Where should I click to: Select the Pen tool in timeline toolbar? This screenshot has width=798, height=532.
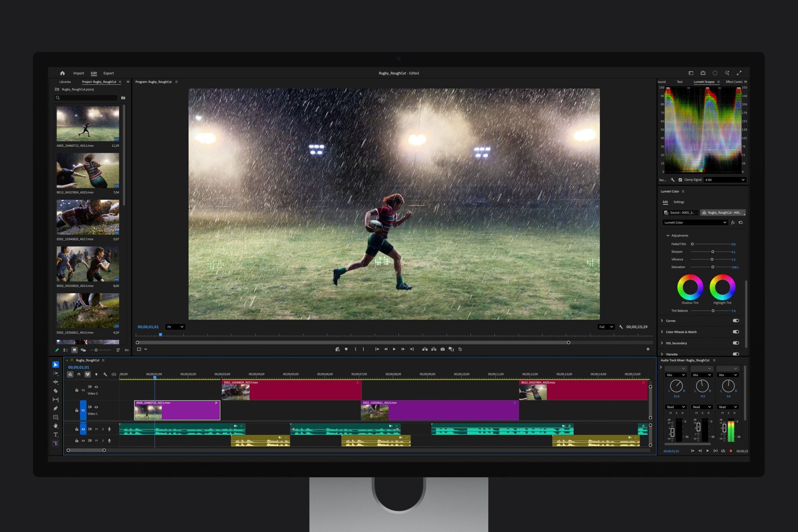click(56, 408)
